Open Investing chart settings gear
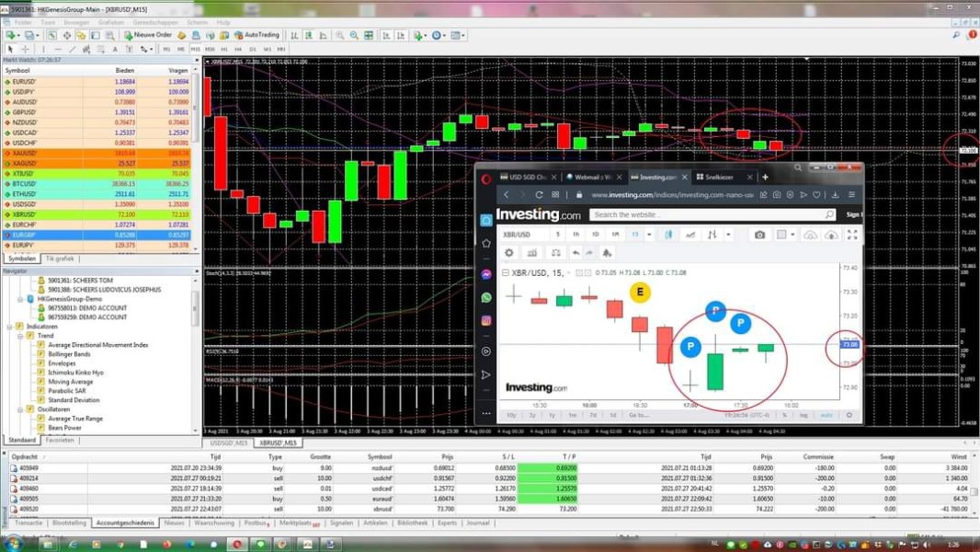 point(509,253)
